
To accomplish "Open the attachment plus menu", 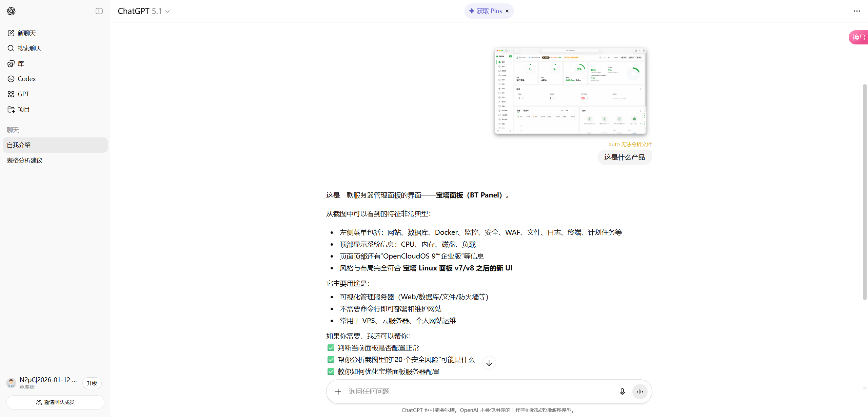I will [338, 392].
